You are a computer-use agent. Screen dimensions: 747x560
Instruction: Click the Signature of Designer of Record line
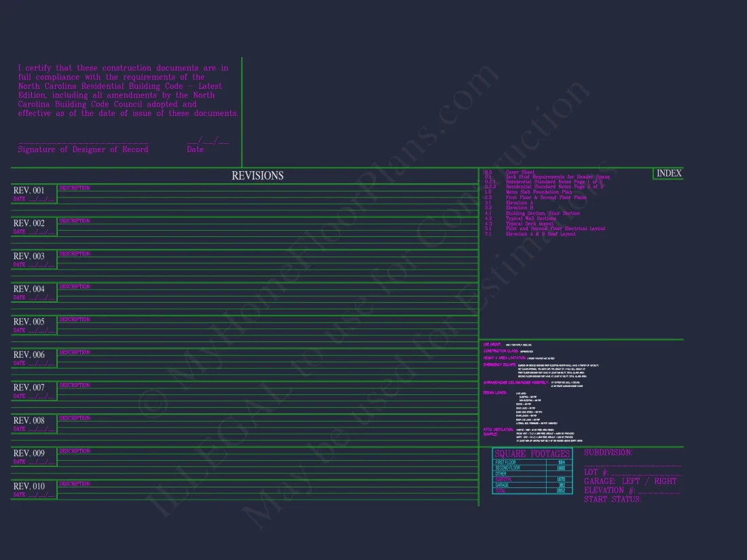(x=83, y=142)
